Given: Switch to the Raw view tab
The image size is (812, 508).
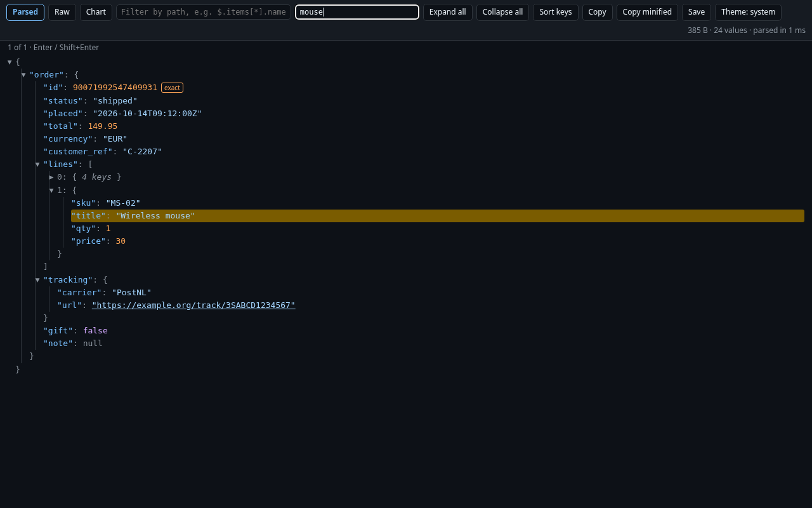Looking at the screenshot, I should coord(62,12).
